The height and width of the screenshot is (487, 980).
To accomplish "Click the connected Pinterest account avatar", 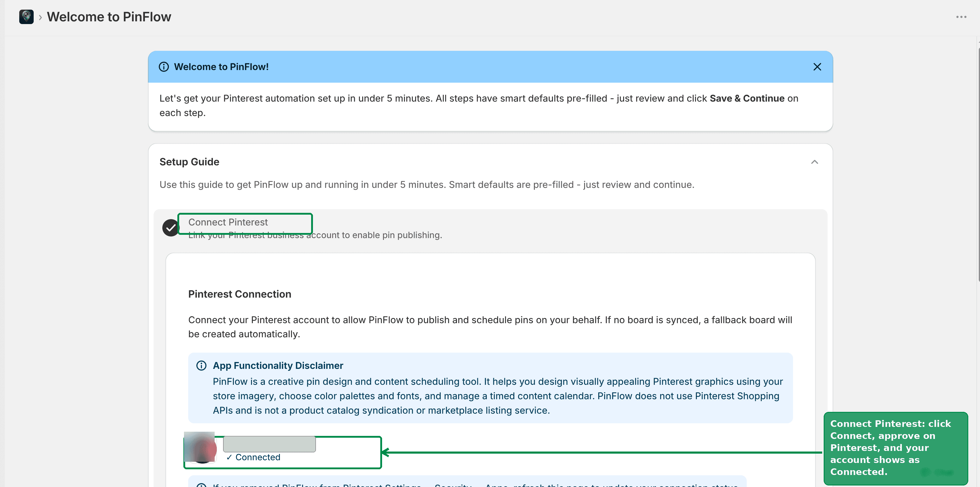I will [201, 448].
